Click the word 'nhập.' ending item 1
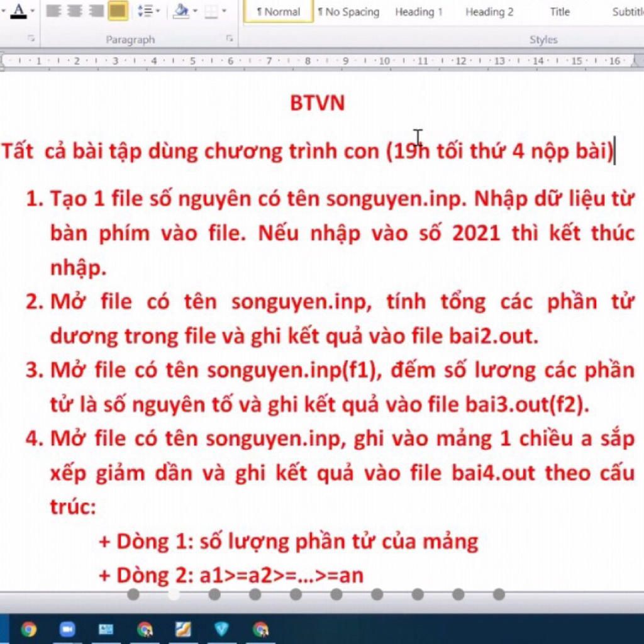The height and width of the screenshot is (644, 644). click(78, 268)
